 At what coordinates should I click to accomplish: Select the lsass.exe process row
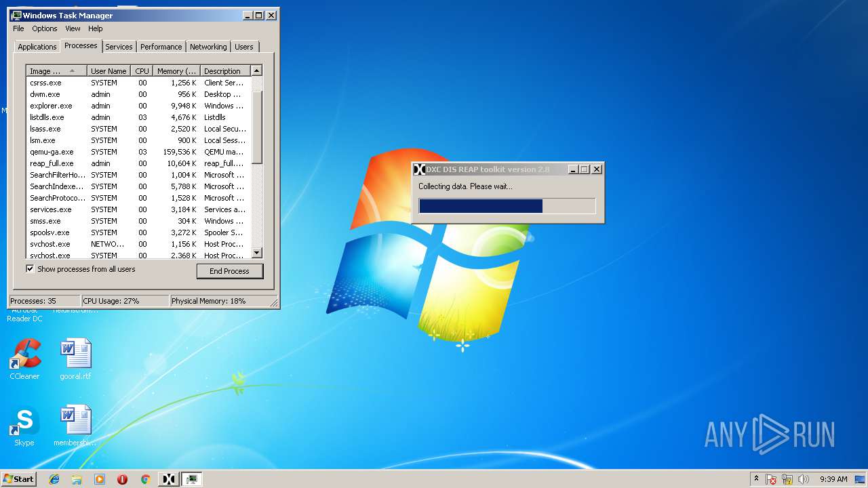pos(138,129)
